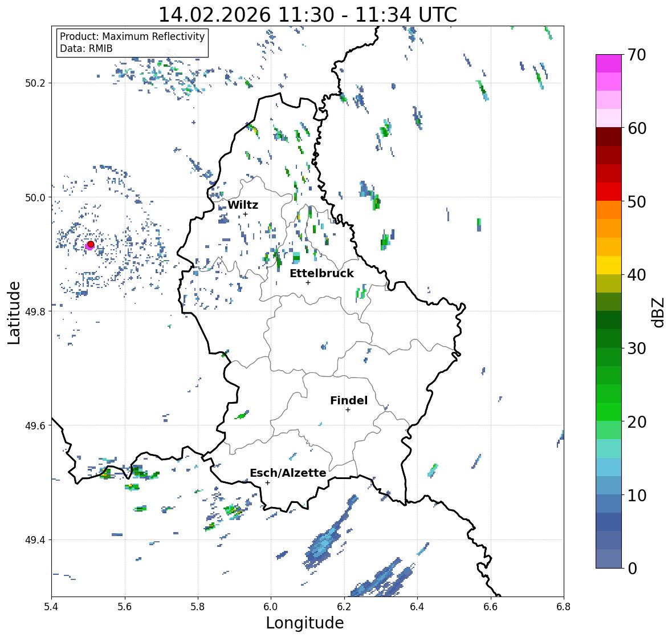Image resolution: width=672 pixels, height=637 pixels.
Task: Click the Longitude axis label
Action: point(305,623)
